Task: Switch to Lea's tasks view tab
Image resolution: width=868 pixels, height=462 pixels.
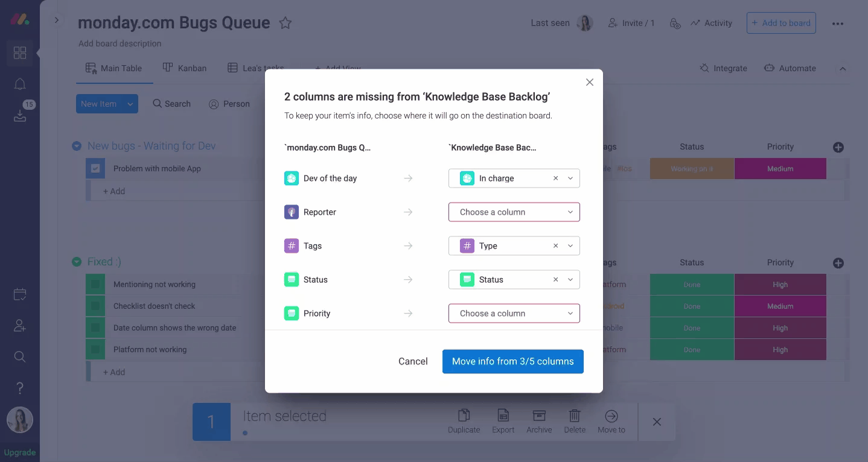Action: pos(256,68)
